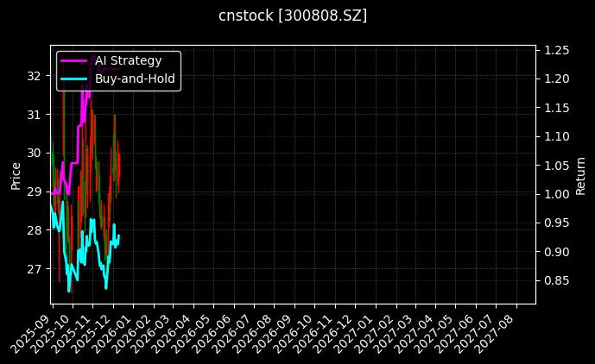The height and width of the screenshot is (364, 595).
Task: Click the Buy-and-Hold legend label
Action: (x=135, y=78)
